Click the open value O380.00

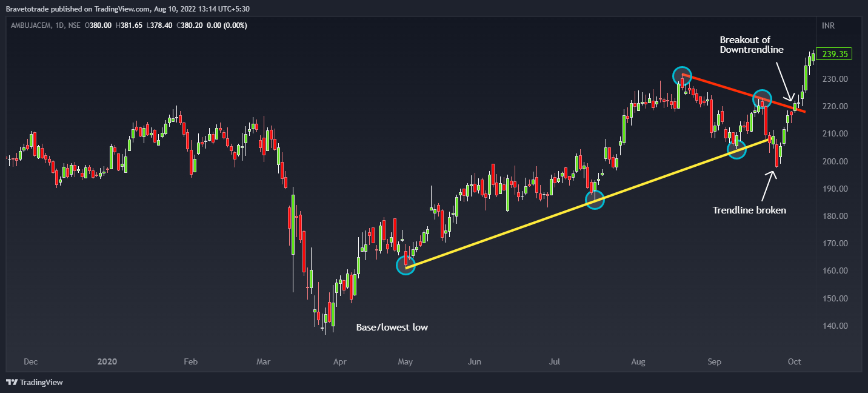98,25
